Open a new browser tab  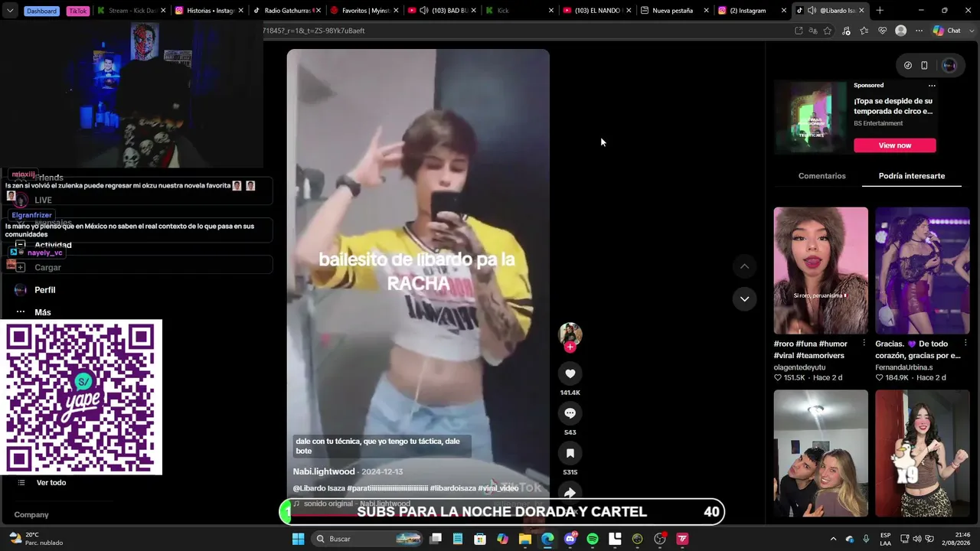[x=880, y=11]
